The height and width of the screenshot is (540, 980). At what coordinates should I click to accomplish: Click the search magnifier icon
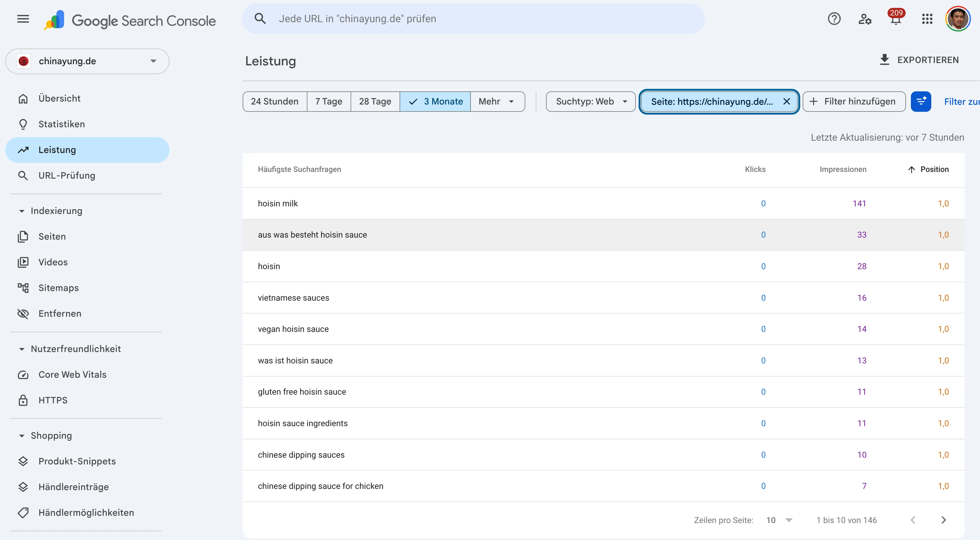pyautogui.click(x=260, y=19)
